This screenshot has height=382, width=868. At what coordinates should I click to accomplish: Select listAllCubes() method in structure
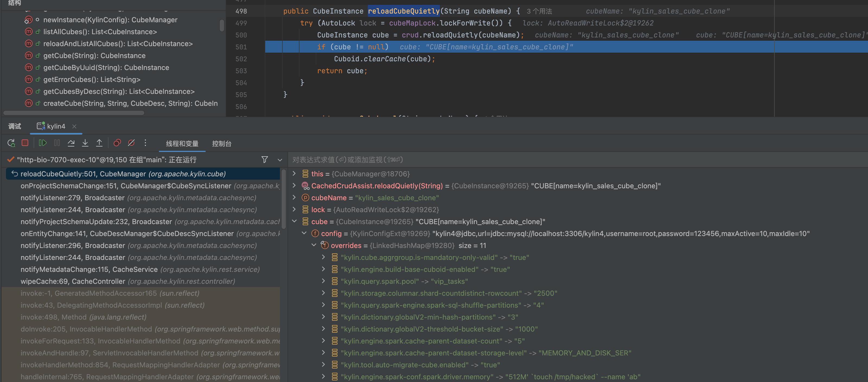(100, 32)
